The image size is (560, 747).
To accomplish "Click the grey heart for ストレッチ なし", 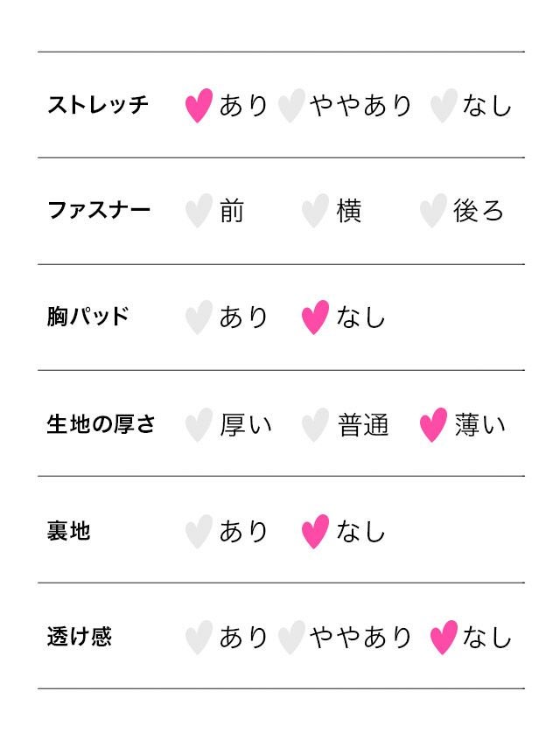I will coord(443,106).
